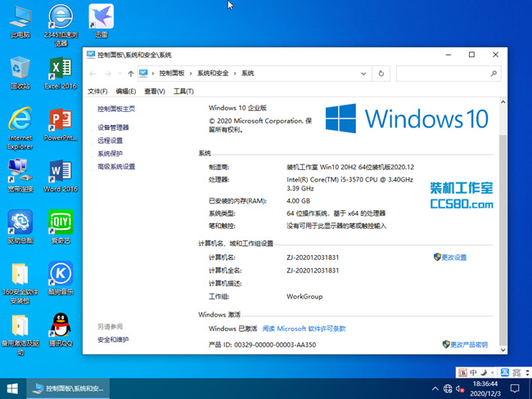Open the broadband connection shortcut
The height and width of the screenshot is (399, 532).
click(20, 176)
